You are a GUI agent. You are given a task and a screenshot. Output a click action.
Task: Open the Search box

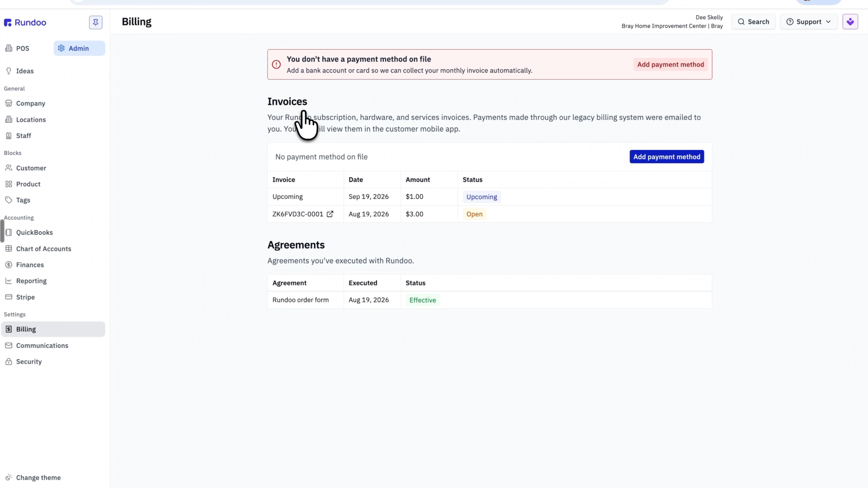[x=753, y=22]
